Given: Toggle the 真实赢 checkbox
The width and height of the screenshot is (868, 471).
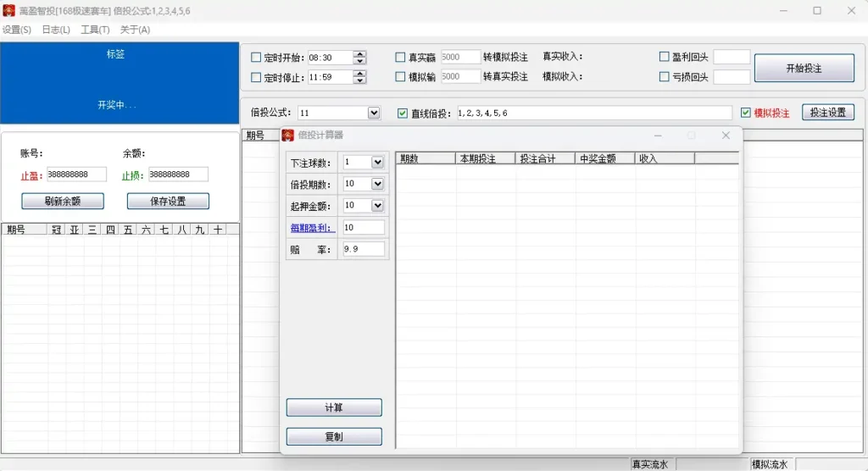Looking at the screenshot, I should pos(400,57).
